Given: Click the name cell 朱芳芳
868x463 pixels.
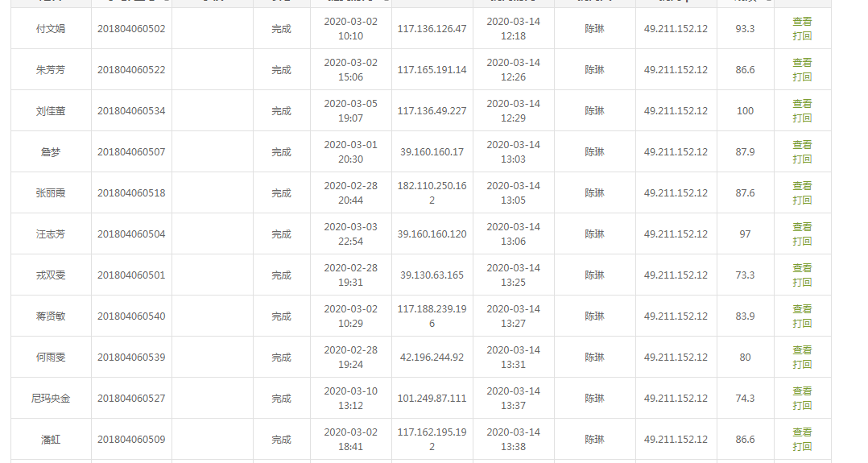Looking at the screenshot, I should click(51, 70).
